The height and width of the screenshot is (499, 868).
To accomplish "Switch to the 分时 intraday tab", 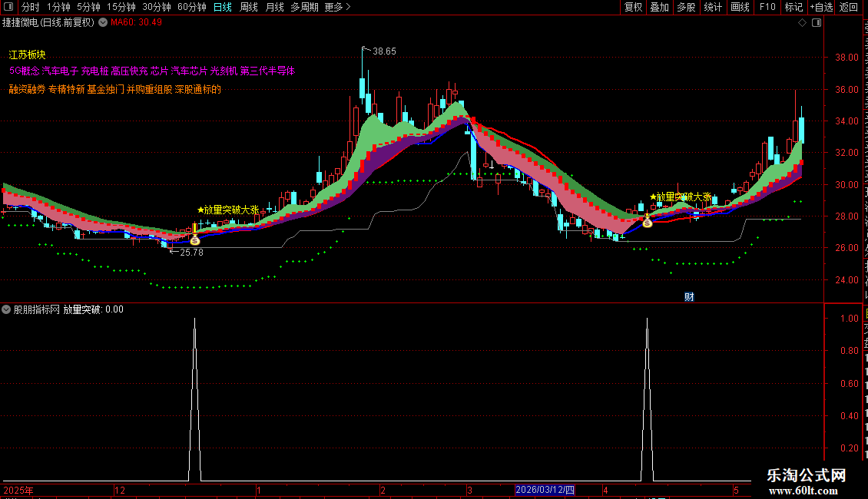I will coord(31,7).
